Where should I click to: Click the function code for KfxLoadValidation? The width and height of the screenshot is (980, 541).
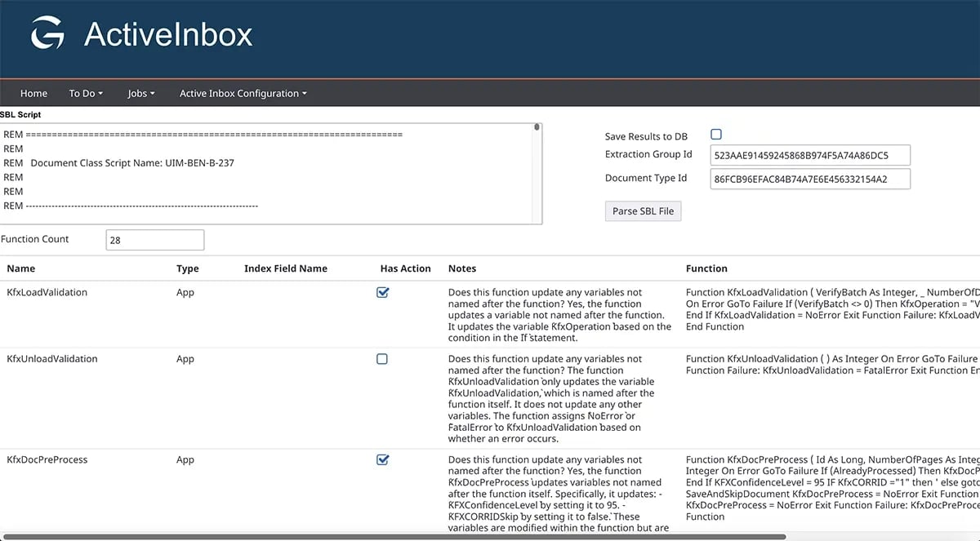832,309
